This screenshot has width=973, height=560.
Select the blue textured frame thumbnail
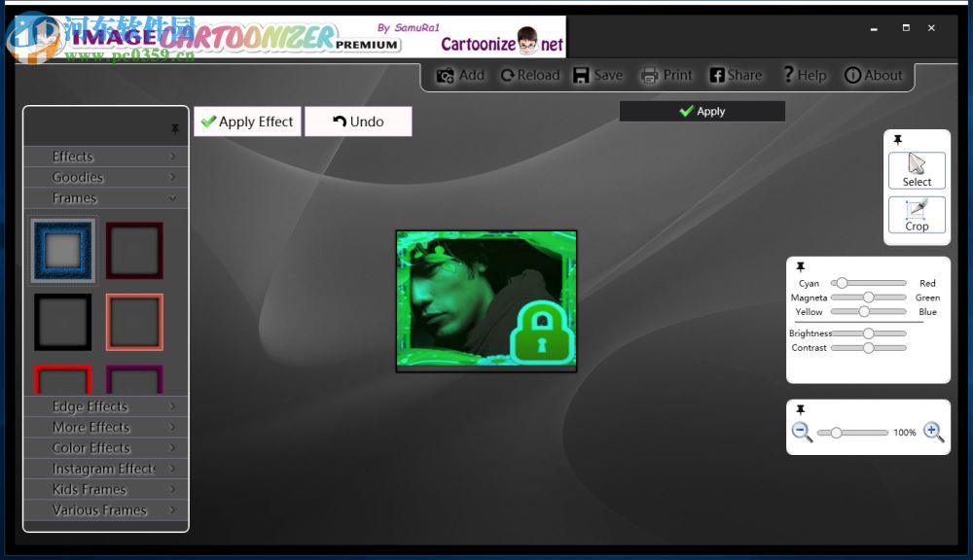tap(62, 251)
